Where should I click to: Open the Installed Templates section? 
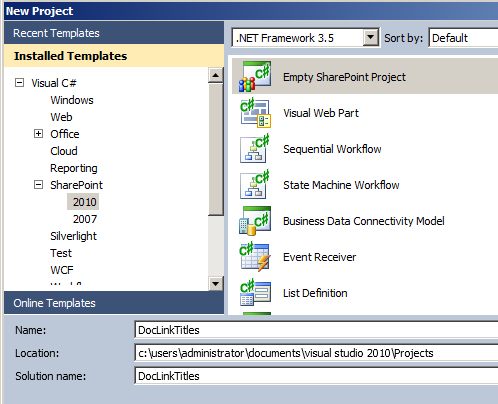pyautogui.click(x=114, y=56)
